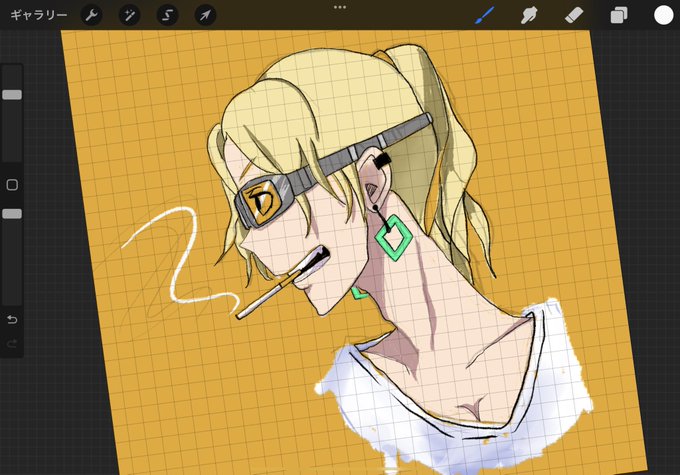680x475 pixels.
Task: Open the Layers panel
Action: pos(618,15)
